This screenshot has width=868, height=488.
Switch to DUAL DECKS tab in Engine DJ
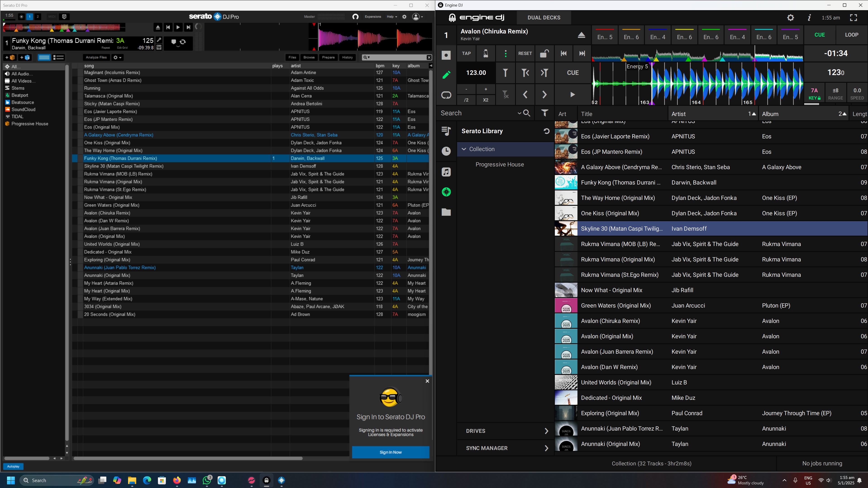[x=544, y=17]
